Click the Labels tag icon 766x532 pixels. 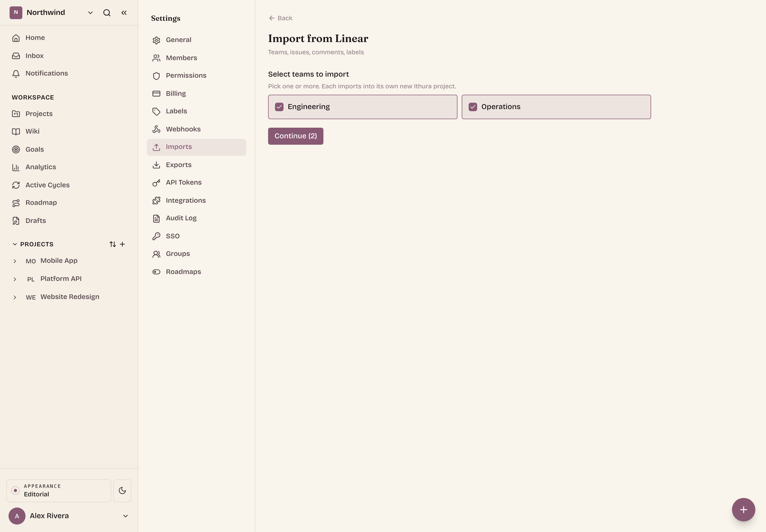click(x=156, y=111)
